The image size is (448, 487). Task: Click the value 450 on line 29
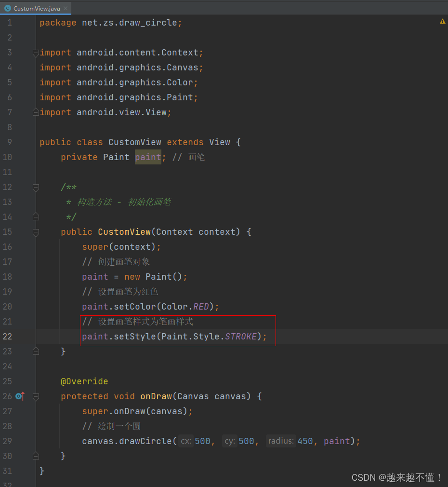(305, 441)
